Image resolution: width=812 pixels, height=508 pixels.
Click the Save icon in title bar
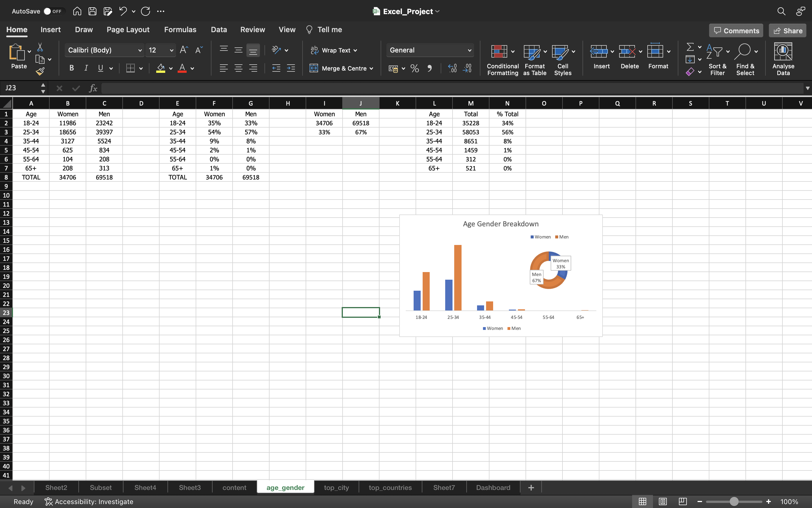coord(92,11)
